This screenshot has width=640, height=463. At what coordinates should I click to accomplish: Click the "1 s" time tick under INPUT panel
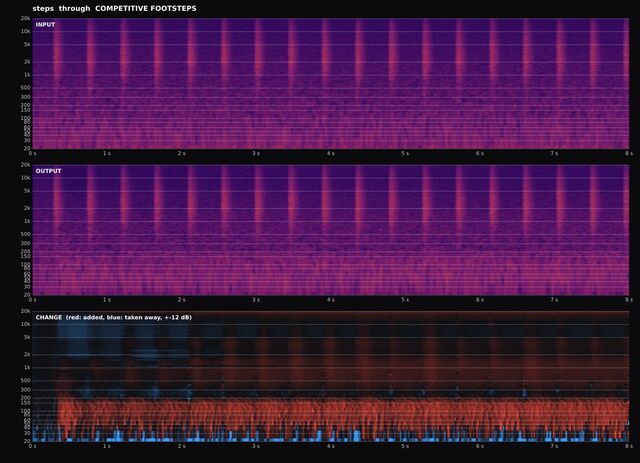point(107,154)
